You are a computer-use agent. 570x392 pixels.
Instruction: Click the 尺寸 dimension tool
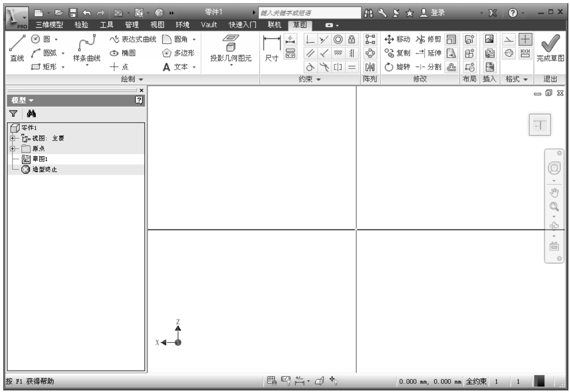click(x=272, y=48)
